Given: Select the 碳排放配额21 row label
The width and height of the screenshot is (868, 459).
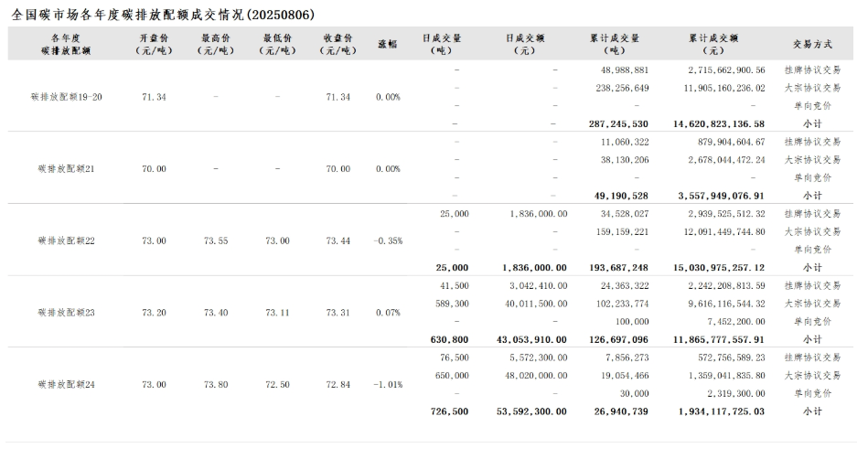Looking at the screenshot, I should pos(67,169).
